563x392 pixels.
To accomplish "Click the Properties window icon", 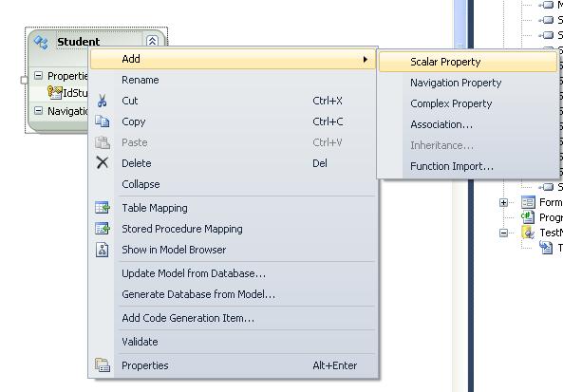I will click(x=103, y=365).
